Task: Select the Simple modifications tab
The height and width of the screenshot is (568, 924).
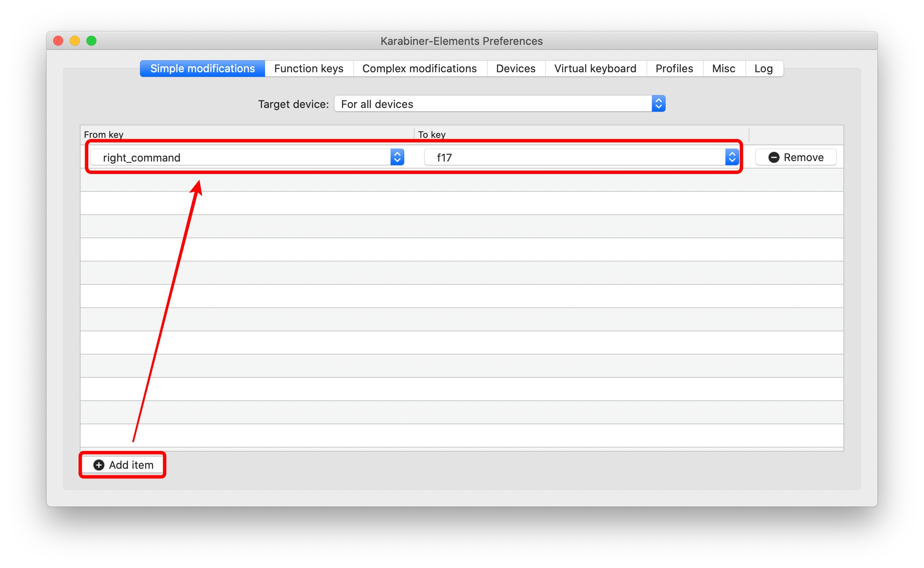Action: [202, 69]
